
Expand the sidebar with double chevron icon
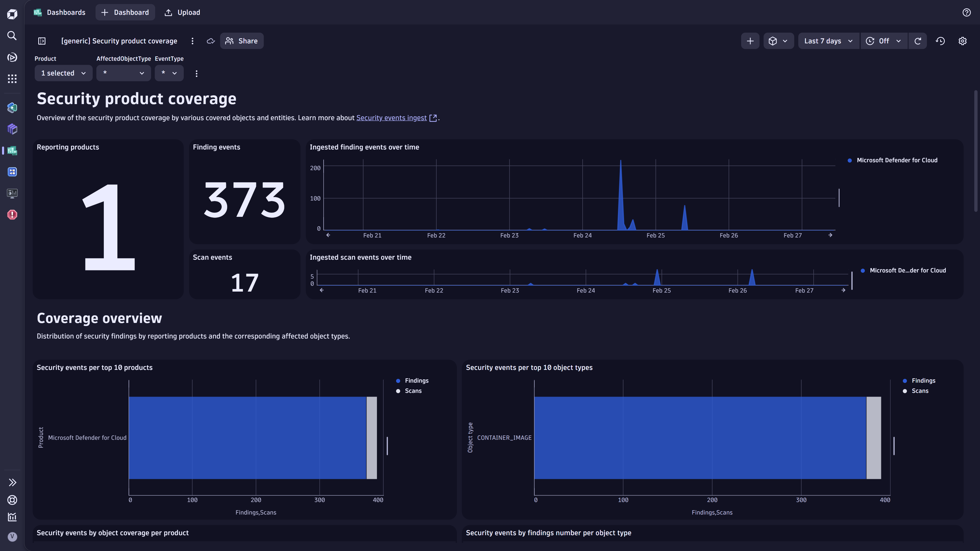tap(12, 483)
